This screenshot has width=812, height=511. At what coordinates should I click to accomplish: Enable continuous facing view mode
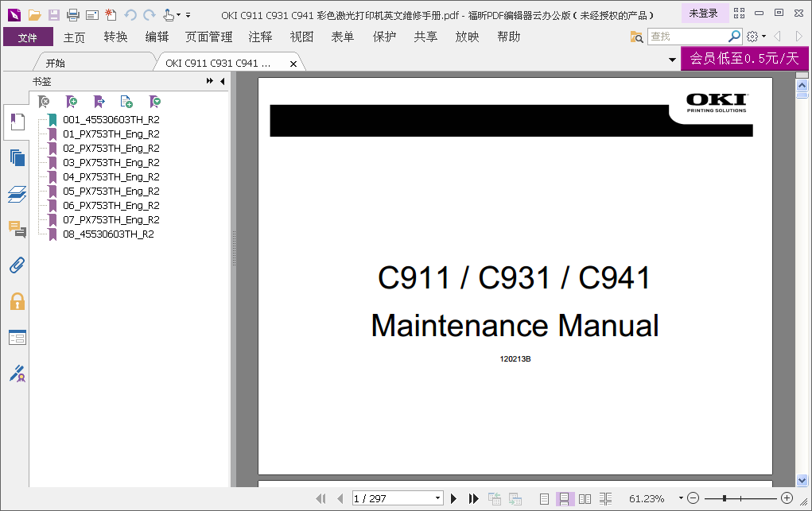click(x=605, y=498)
